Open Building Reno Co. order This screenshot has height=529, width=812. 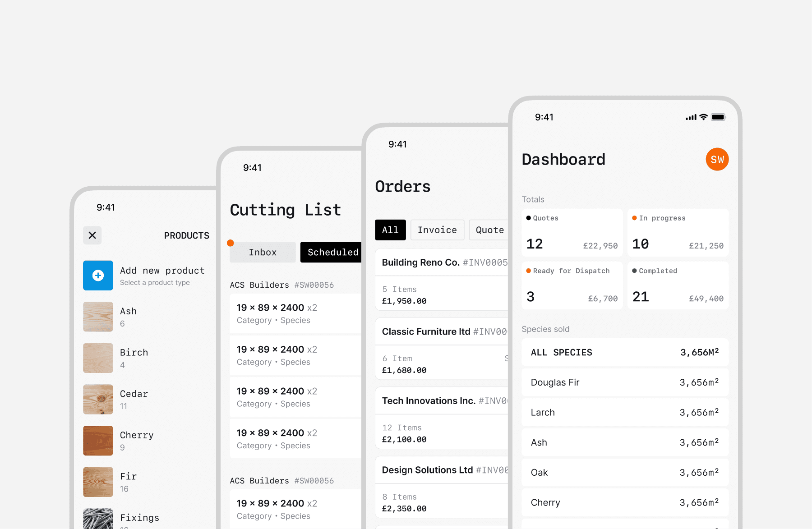pyautogui.click(x=442, y=280)
